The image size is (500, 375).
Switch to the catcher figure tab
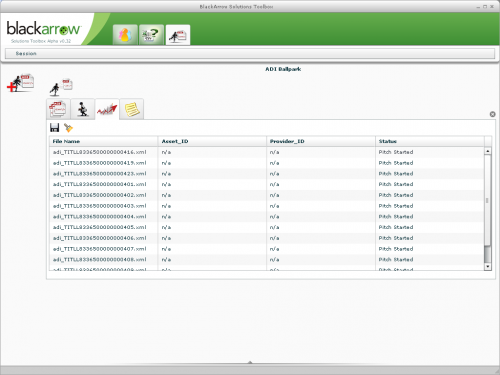pyautogui.click(x=83, y=109)
